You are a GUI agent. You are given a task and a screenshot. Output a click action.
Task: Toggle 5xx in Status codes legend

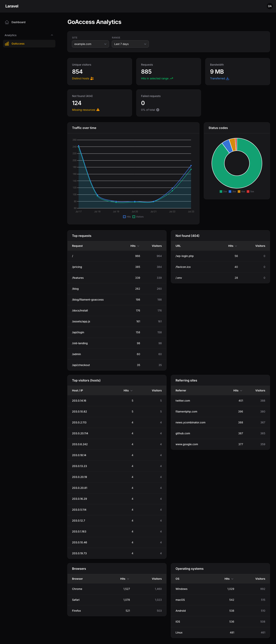pos(250,192)
